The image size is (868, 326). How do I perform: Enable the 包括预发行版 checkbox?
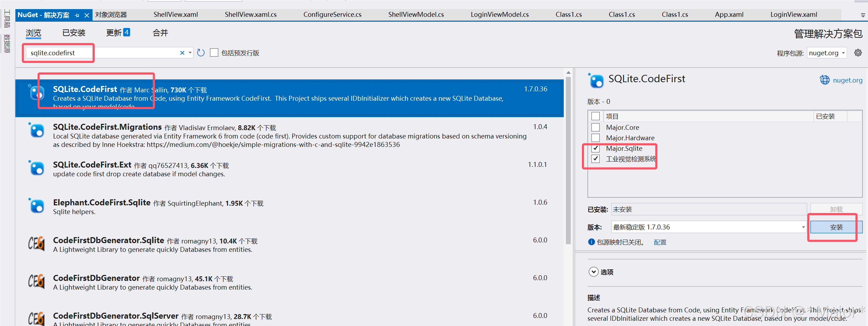(x=214, y=52)
